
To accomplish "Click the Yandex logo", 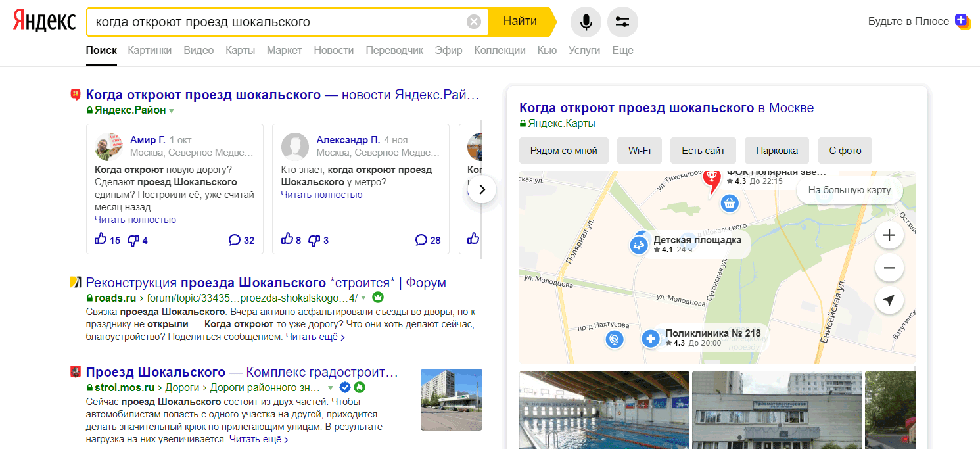I will [x=44, y=21].
